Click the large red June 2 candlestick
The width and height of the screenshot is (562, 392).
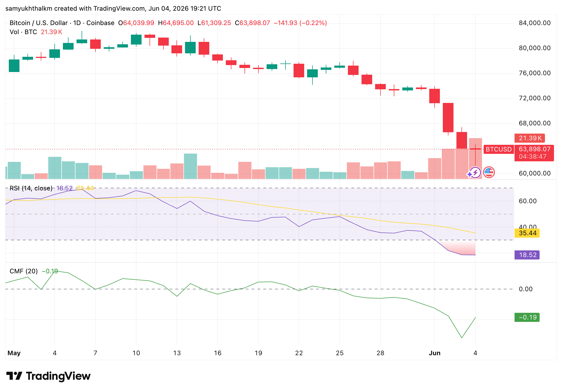click(x=448, y=118)
